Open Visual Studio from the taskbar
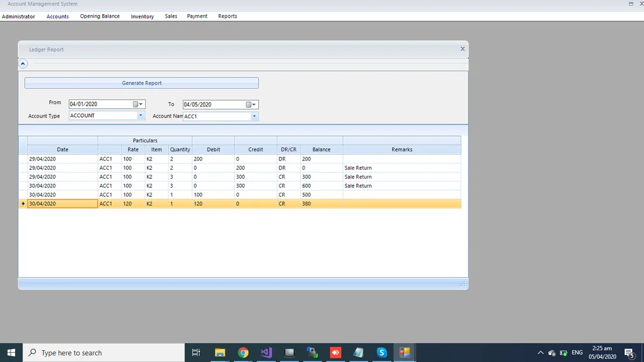The height and width of the screenshot is (362, 644). [266, 353]
